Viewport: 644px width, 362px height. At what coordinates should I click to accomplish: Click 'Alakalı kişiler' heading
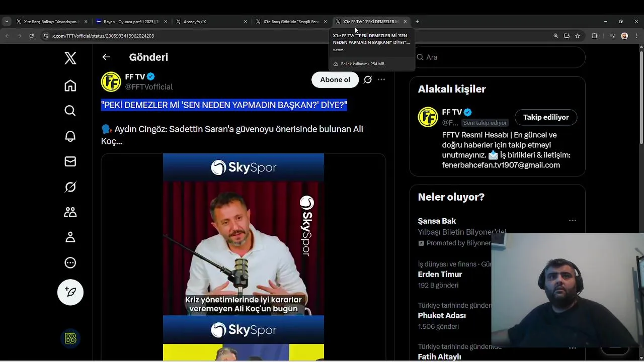click(x=452, y=89)
